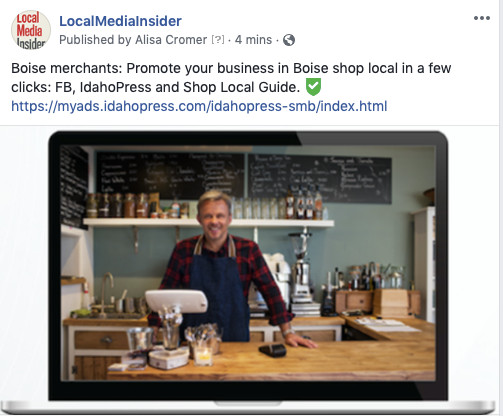
Task: Click the globe public audience icon
Action: [x=289, y=40]
